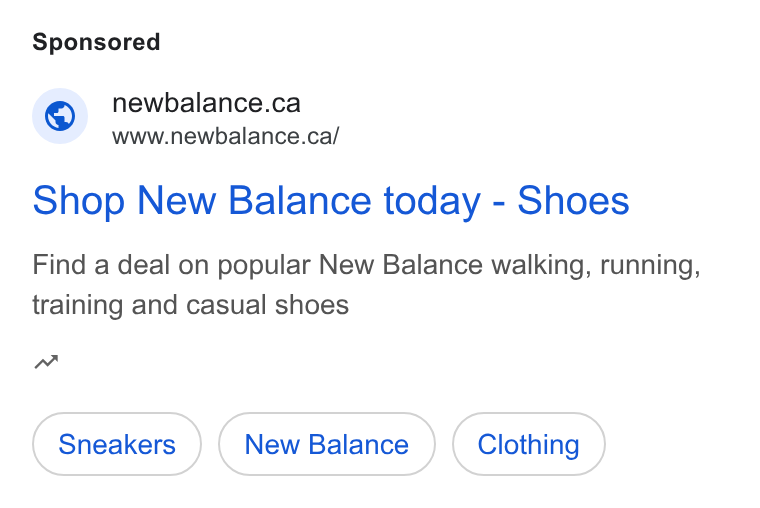Click the ad description about walking, running shoes
This screenshot has height=508, width=760.
(x=366, y=285)
